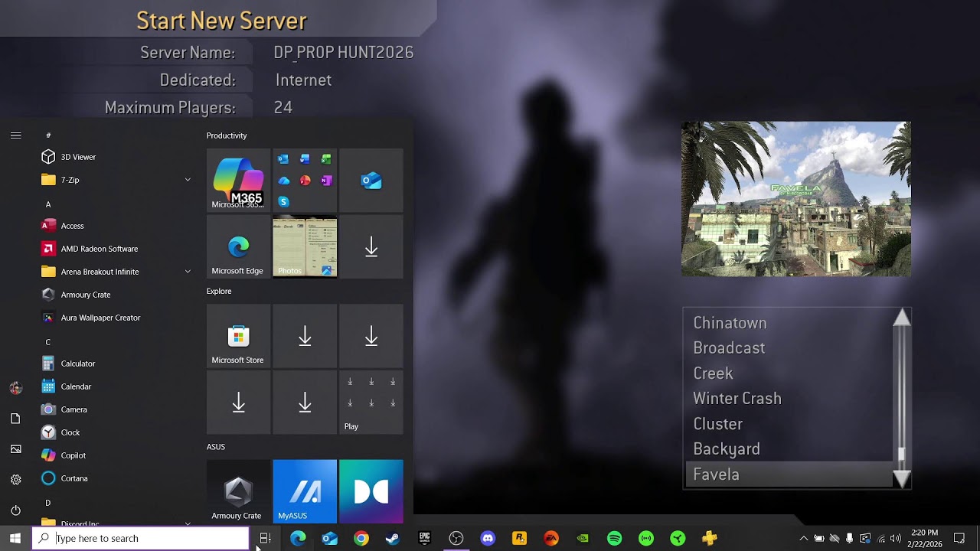
Task: Open the Microsoft Edge tile
Action: [238, 246]
